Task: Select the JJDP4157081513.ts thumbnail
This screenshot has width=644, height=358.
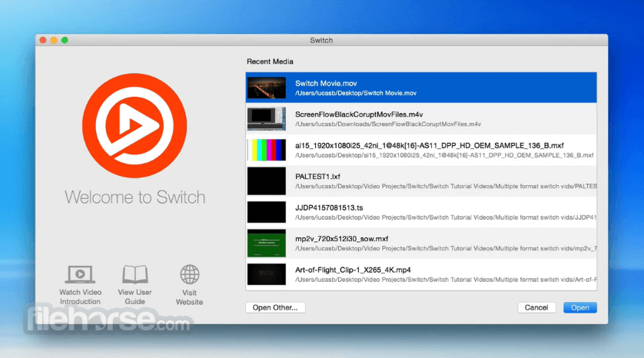Action: pyautogui.click(x=267, y=212)
